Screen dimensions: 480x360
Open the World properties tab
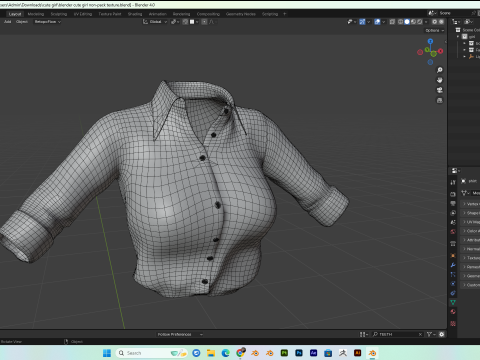[x=453, y=231]
